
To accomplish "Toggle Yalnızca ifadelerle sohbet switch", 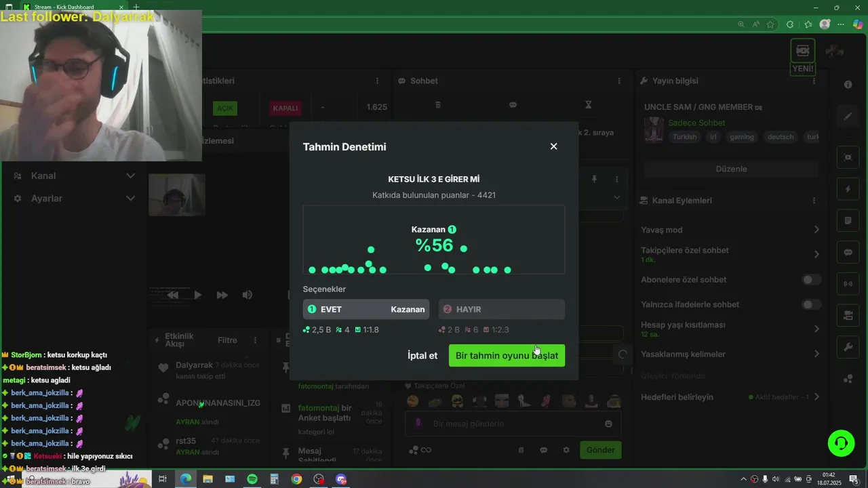I will [812, 304].
